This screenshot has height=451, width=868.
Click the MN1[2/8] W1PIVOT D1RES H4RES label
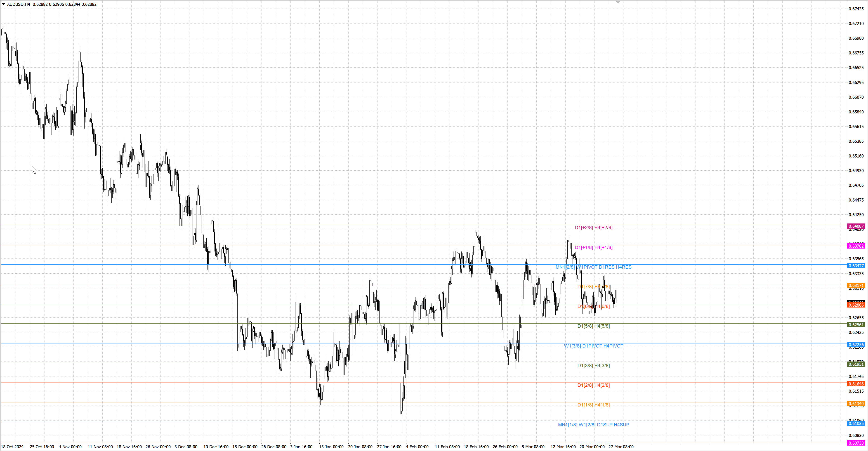coord(593,267)
